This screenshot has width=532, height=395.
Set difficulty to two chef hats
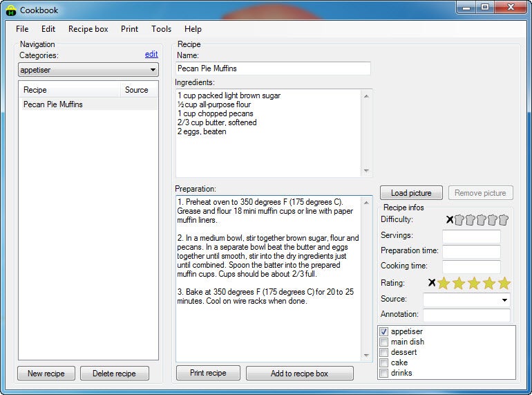(470, 220)
